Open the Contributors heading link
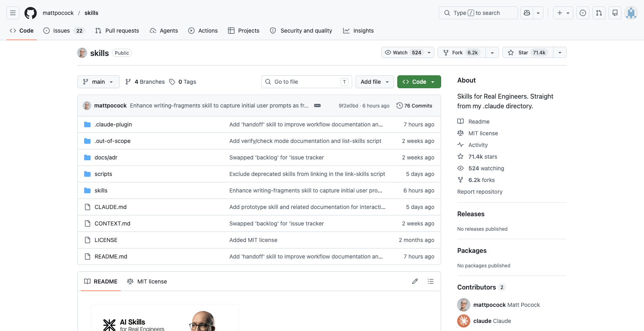The height and width of the screenshot is (331, 644). click(481, 287)
